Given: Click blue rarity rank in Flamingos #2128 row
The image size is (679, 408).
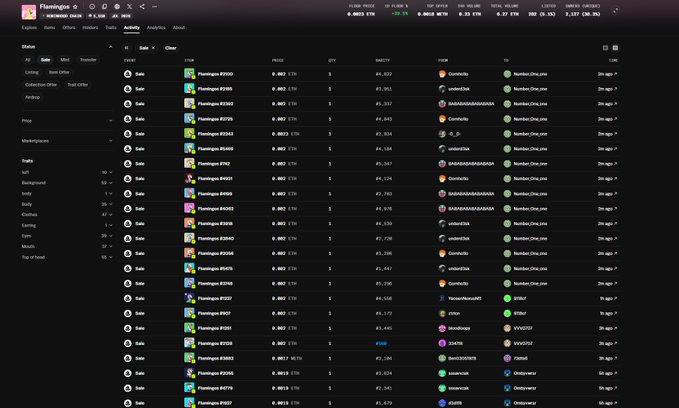Looking at the screenshot, I should [x=381, y=343].
